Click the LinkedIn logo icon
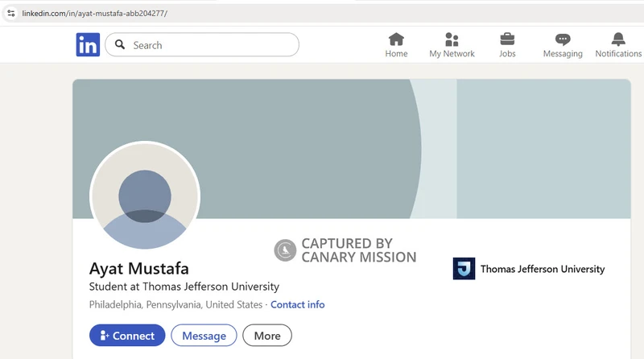The width and height of the screenshot is (644, 359). [x=88, y=44]
